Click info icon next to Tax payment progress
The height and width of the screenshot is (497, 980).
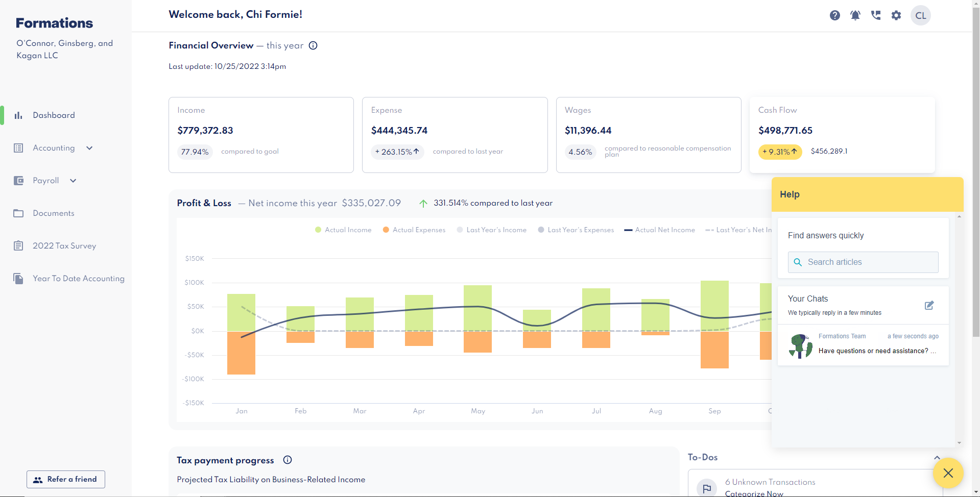pyautogui.click(x=288, y=460)
